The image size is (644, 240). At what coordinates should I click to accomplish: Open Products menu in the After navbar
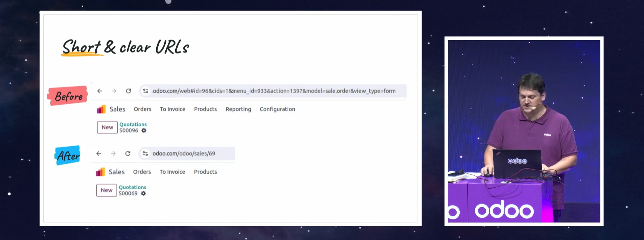(205, 172)
